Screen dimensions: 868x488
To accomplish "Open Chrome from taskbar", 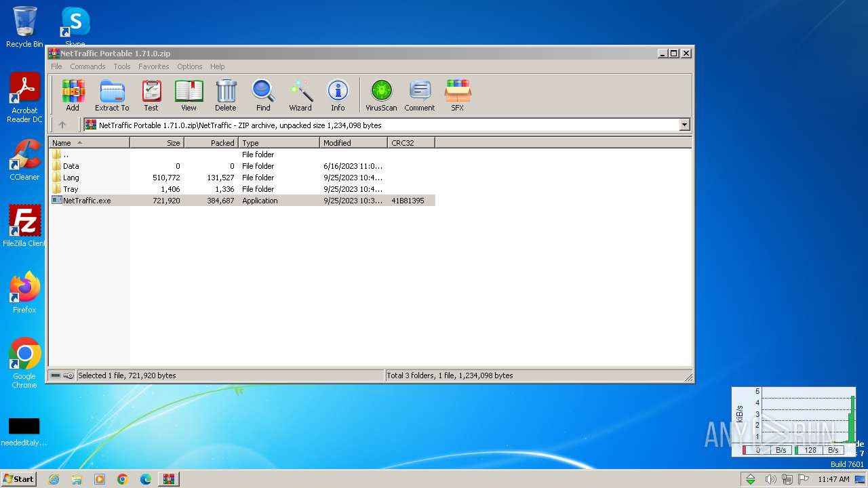I will click(x=123, y=479).
